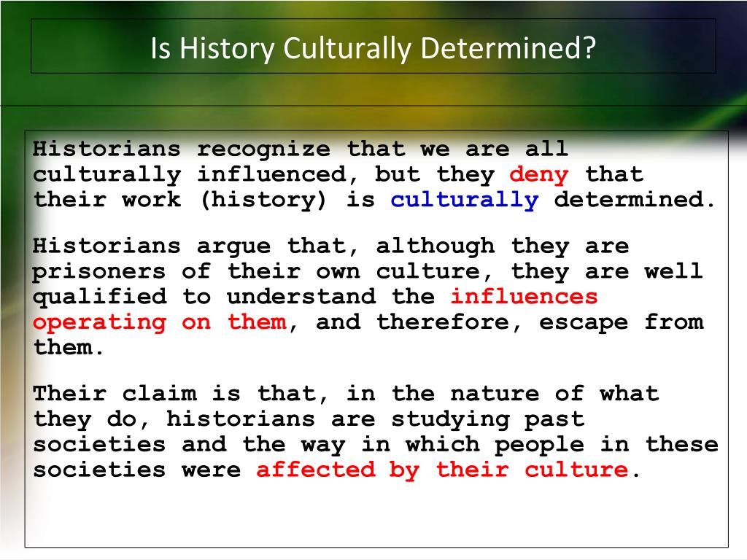Click the word "prisoners" in second paragraph

[99, 273]
